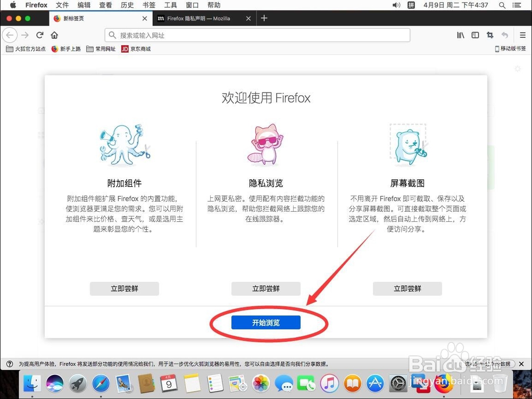This screenshot has height=399, width=532.
Task: Open Notes from the dock
Action: 192,384
